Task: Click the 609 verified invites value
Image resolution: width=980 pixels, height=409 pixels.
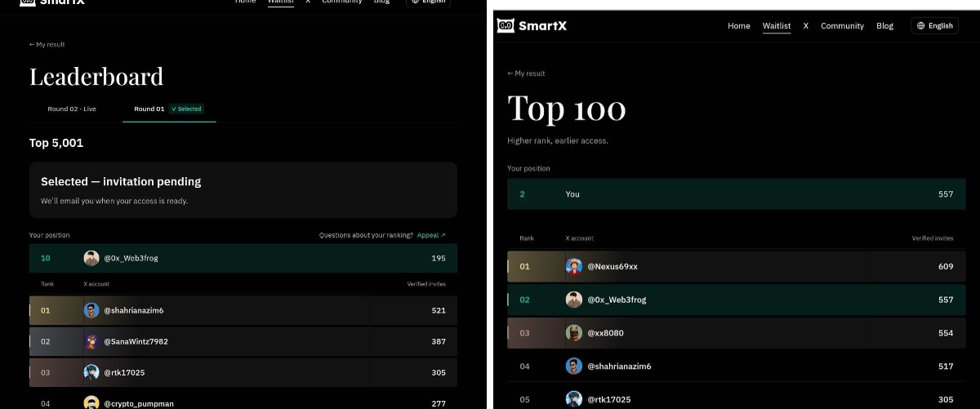Action: click(946, 267)
